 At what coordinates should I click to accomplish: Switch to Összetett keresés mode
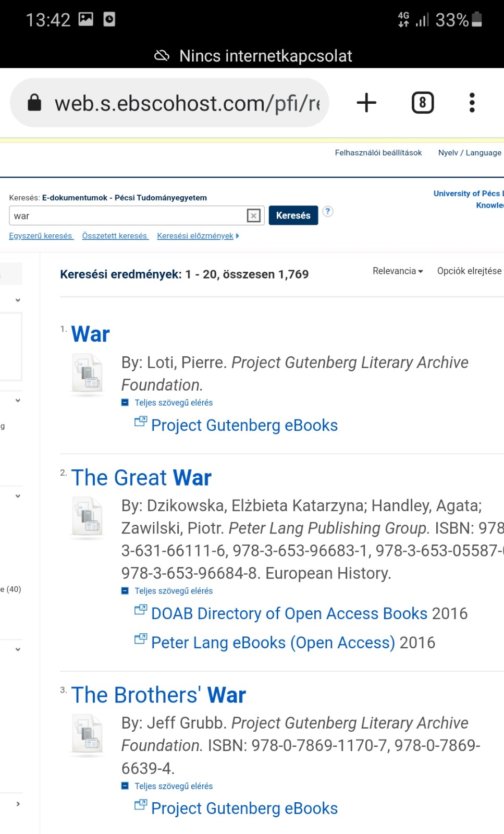click(115, 236)
